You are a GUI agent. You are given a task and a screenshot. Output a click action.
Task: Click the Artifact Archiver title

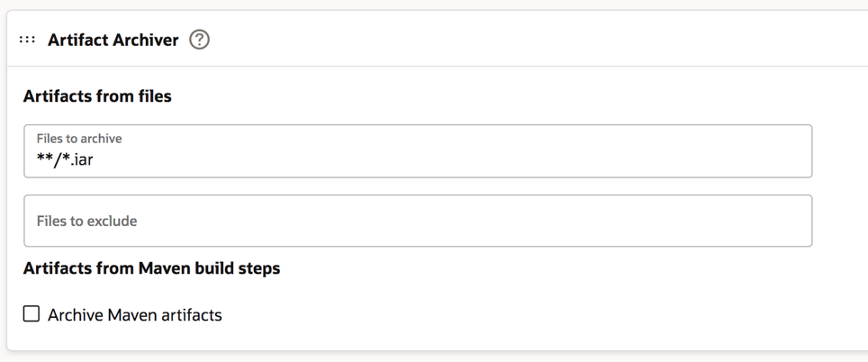[113, 41]
